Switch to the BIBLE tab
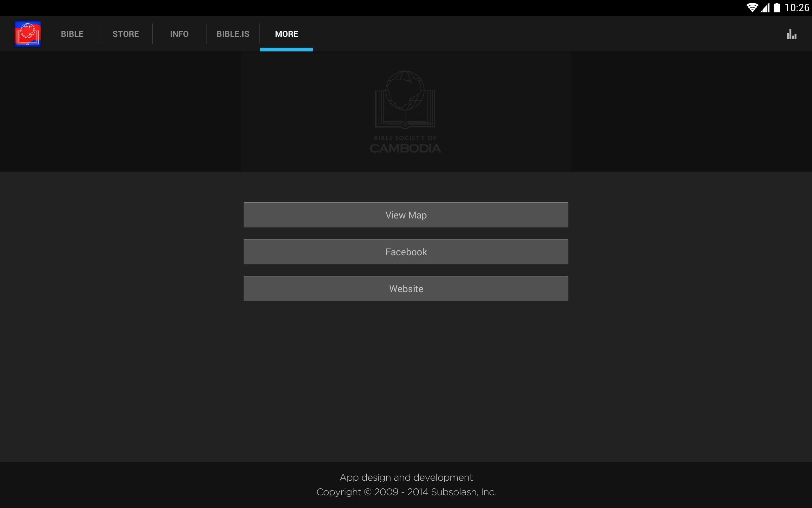This screenshot has height=508, width=812. tap(72, 34)
